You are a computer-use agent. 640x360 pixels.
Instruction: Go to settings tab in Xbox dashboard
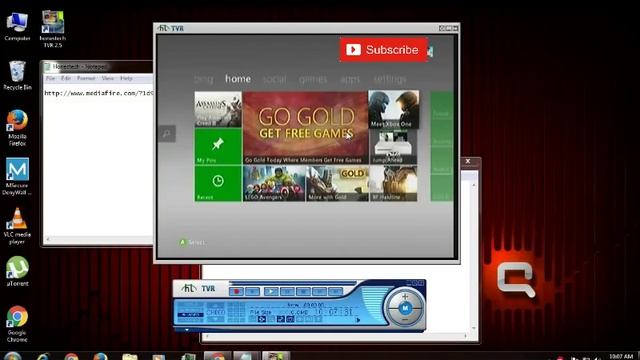click(x=390, y=79)
